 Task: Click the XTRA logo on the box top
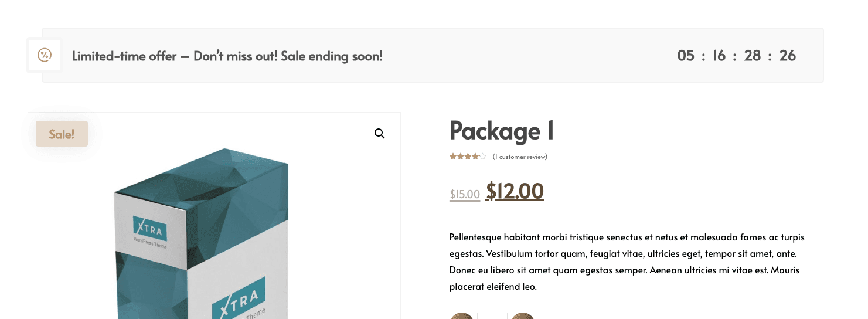[150, 229]
